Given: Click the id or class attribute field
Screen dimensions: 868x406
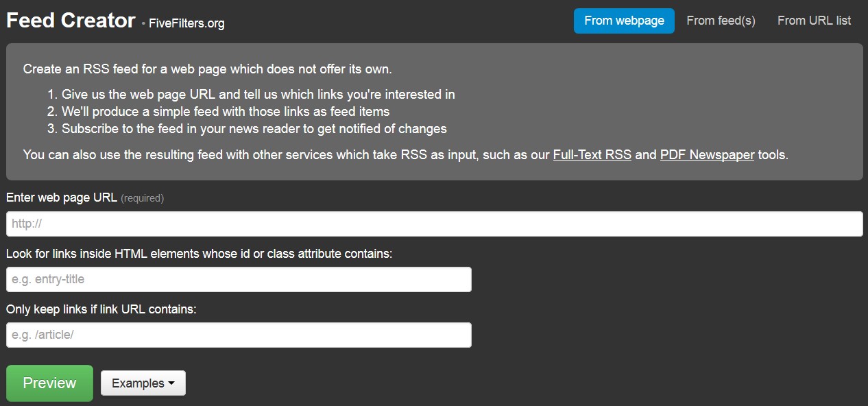Looking at the screenshot, I should [239, 279].
